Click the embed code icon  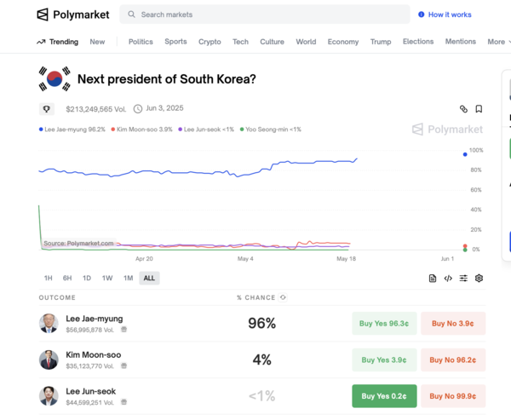click(x=448, y=279)
